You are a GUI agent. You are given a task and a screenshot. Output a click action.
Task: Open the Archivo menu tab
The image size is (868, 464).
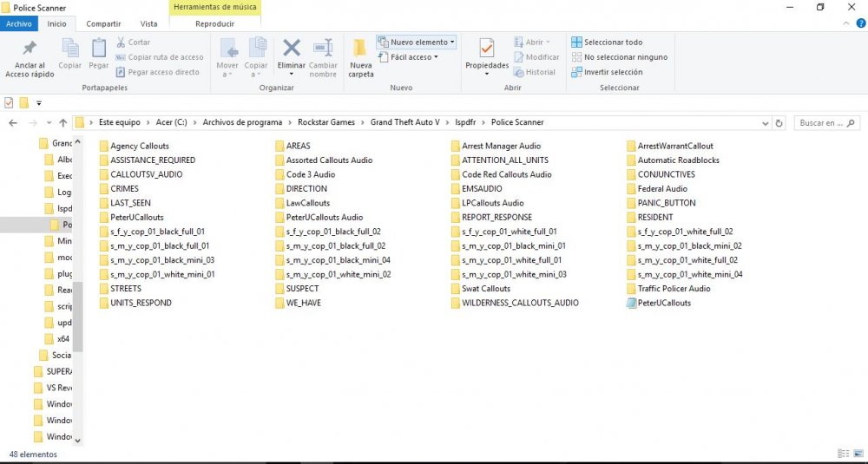(19, 23)
